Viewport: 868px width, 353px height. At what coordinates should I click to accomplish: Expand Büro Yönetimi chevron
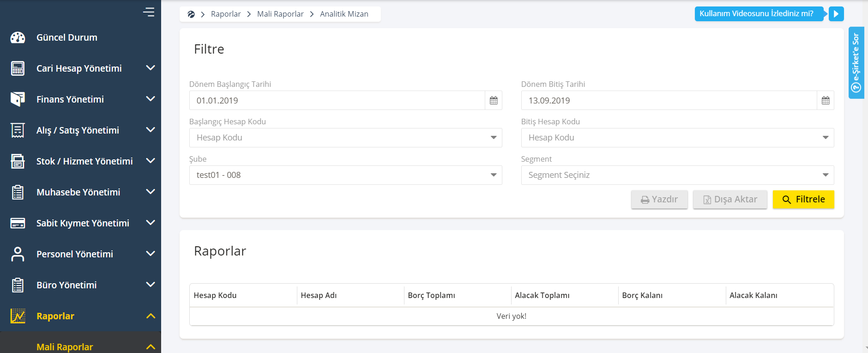151,285
